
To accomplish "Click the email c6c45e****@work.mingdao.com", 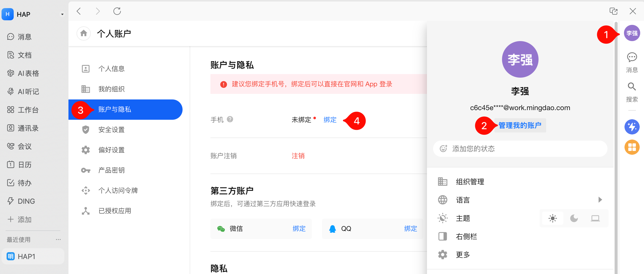I will (520, 108).
